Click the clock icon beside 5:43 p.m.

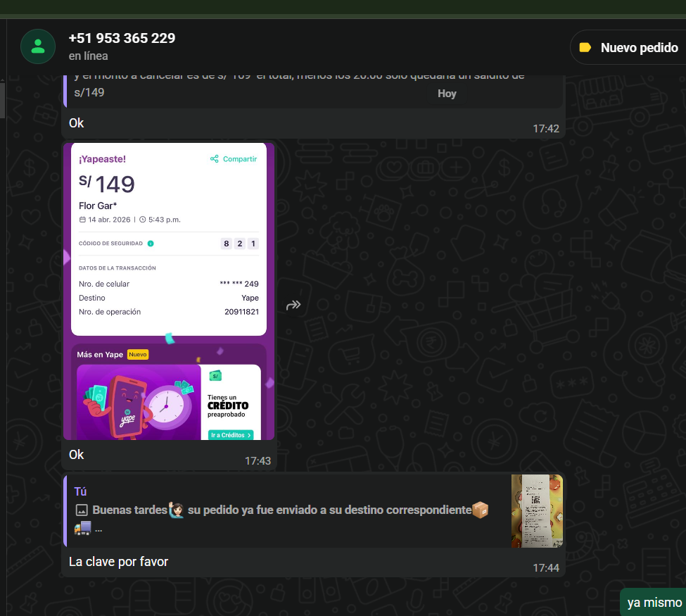[x=142, y=220]
